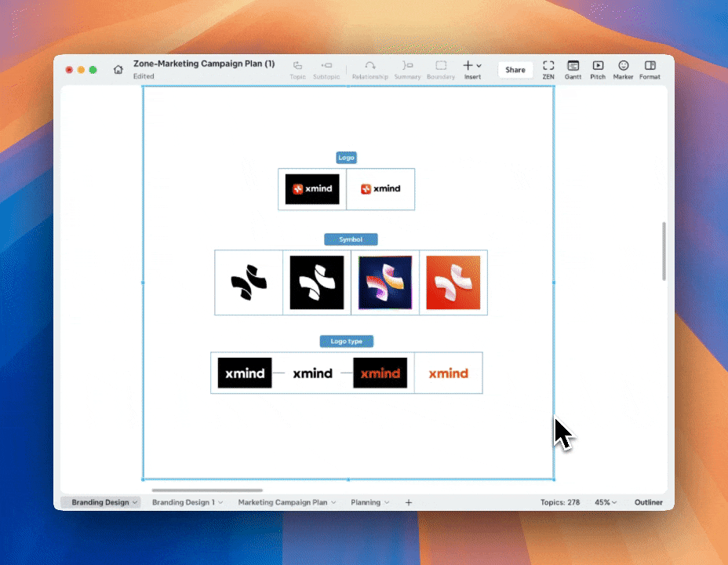The height and width of the screenshot is (565, 728).
Task: Click the Topics: 278 counter
Action: tap(560, 502)
